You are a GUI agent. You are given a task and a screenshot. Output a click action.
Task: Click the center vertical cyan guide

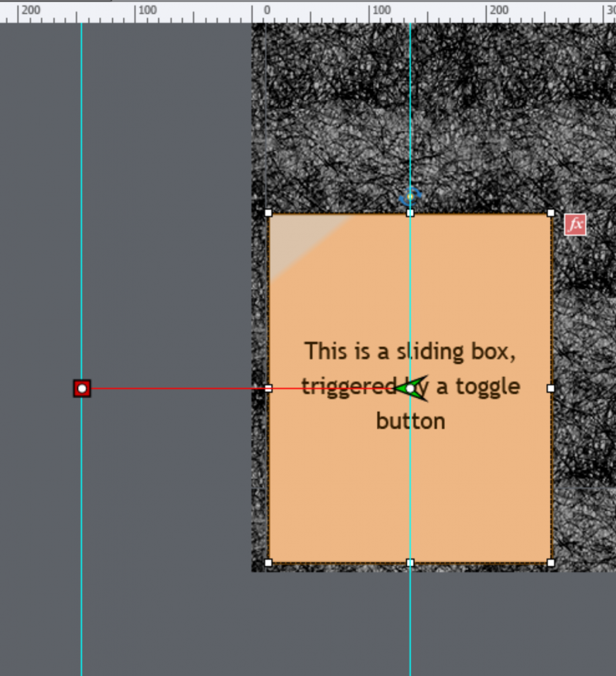(x=410, y=627)
